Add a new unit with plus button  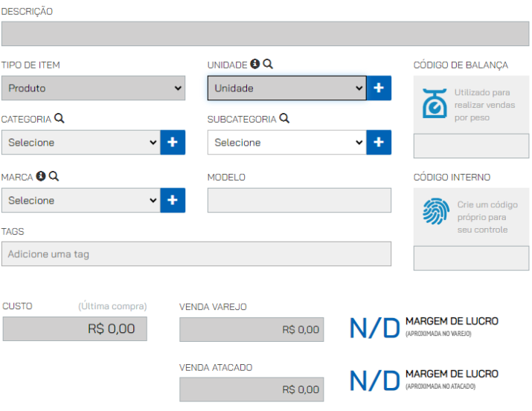pyautogui.click(x=379, y=88)
